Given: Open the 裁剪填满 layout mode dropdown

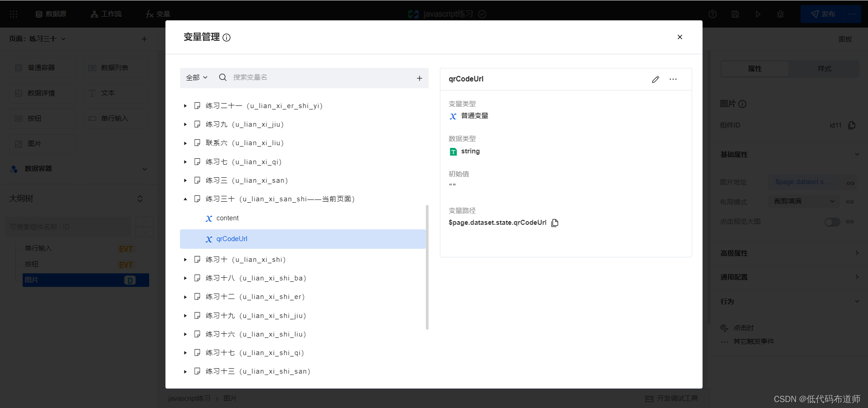Looking at the screenshot, I should (804, 201).
